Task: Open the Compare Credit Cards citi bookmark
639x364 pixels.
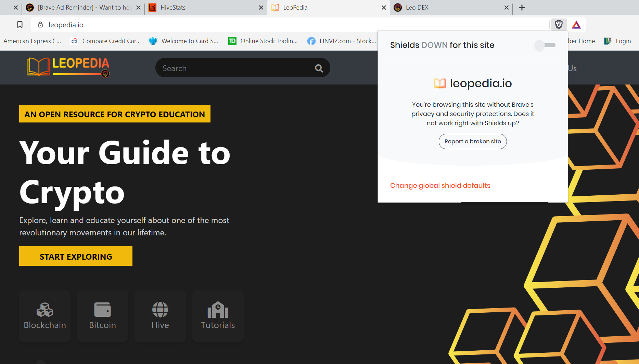Action: [106, 41]
